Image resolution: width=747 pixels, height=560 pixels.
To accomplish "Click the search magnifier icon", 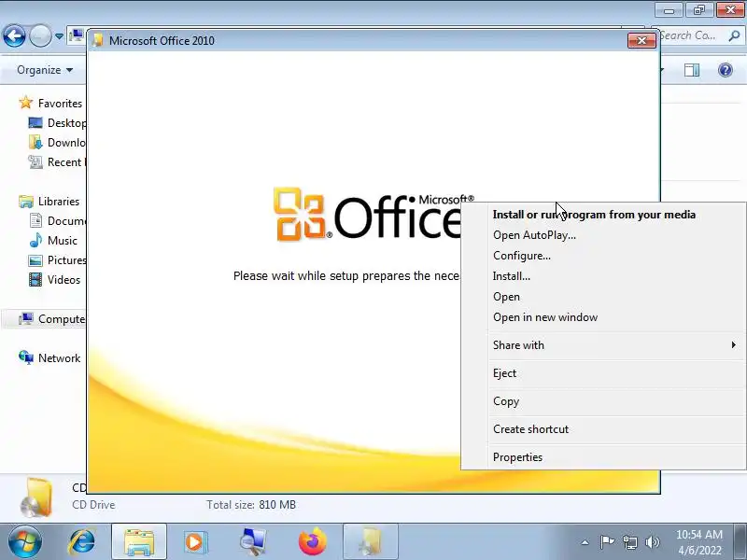I will (734, 35).
